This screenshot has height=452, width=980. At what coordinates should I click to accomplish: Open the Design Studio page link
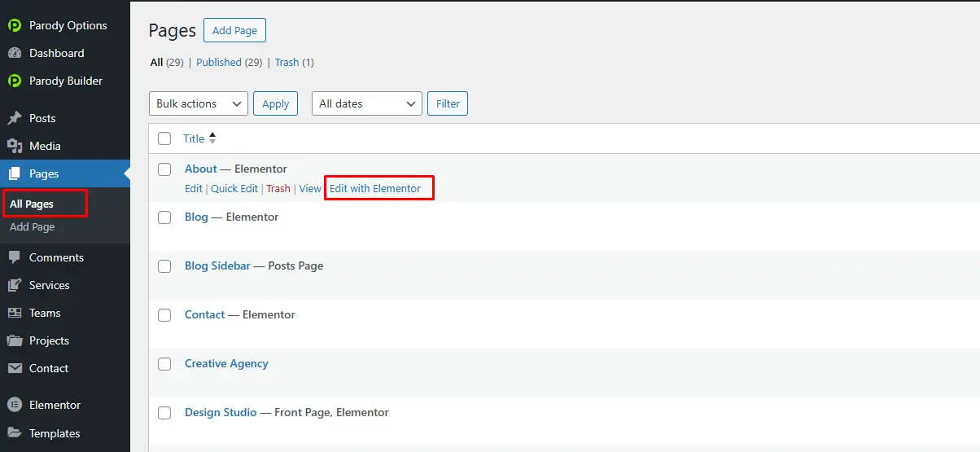click(221, 413)
